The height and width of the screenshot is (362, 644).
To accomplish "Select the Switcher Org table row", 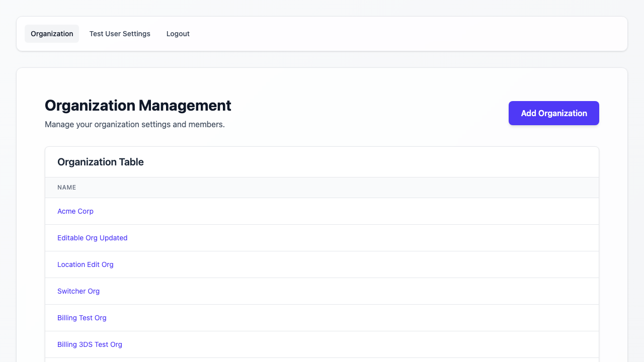I will pos(321,291).
